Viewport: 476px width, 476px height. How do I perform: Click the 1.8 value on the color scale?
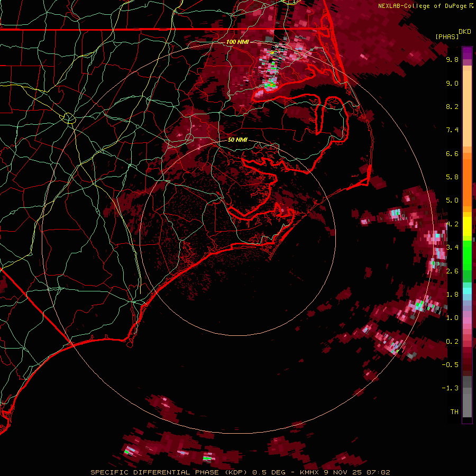coord(452,295)
